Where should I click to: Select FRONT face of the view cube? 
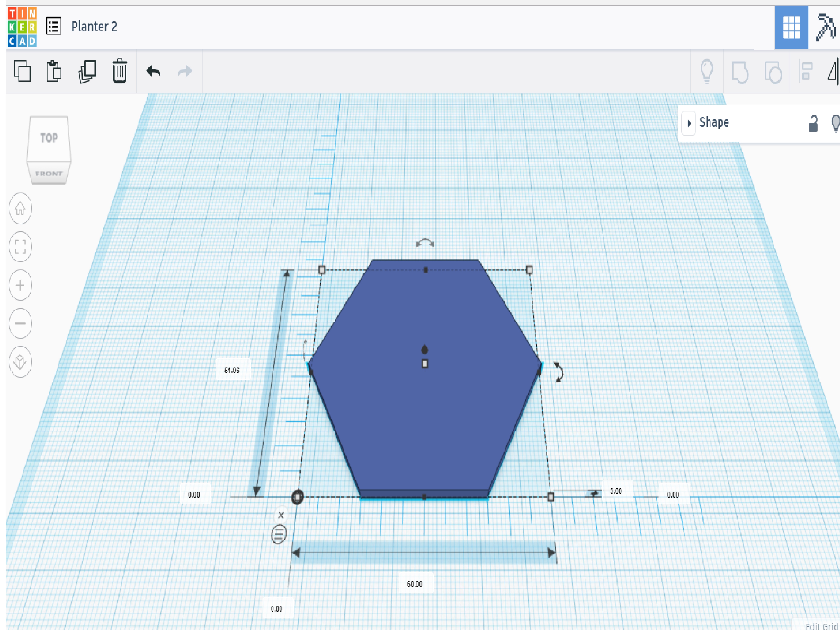tap(49, 174)
